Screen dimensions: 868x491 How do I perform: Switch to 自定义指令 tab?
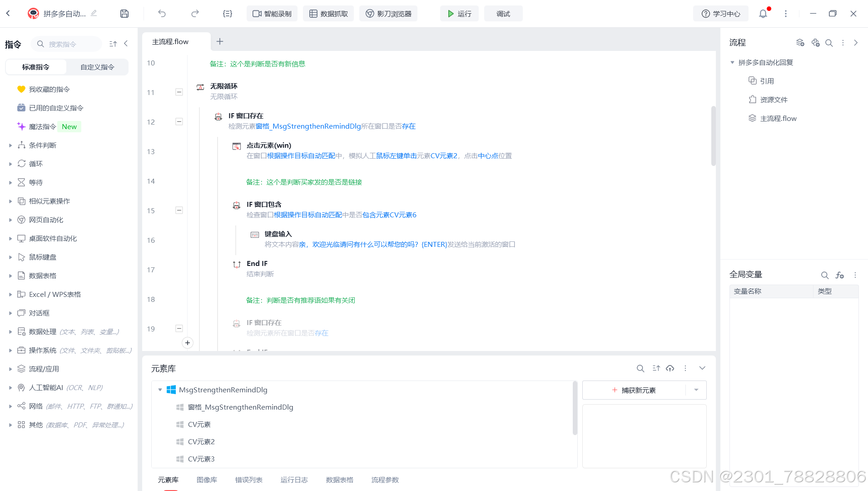[97, 67]
